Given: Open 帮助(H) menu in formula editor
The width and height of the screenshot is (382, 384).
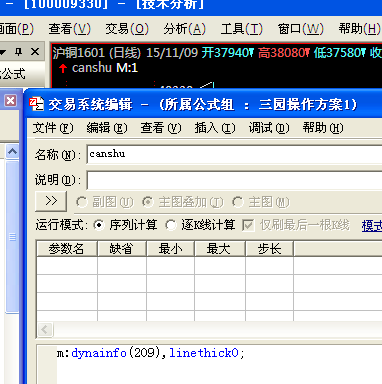Looking at the screenshot, I should [323, 128].
